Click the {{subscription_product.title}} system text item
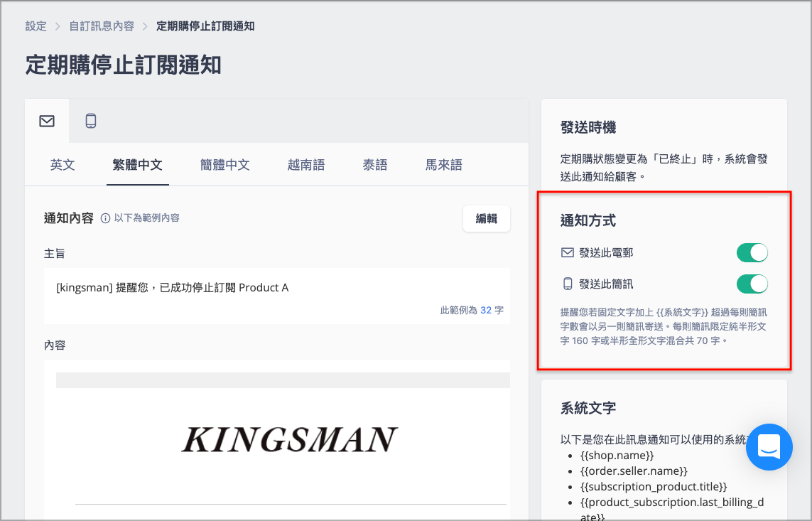Image resolution: width=812 pixels, height=521 pixels. point(654,486)
